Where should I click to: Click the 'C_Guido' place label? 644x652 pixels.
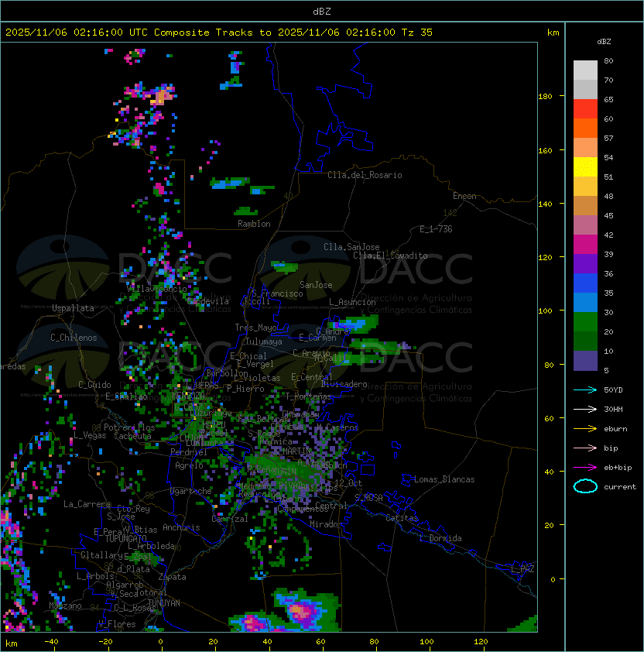[x=94, y=385]
